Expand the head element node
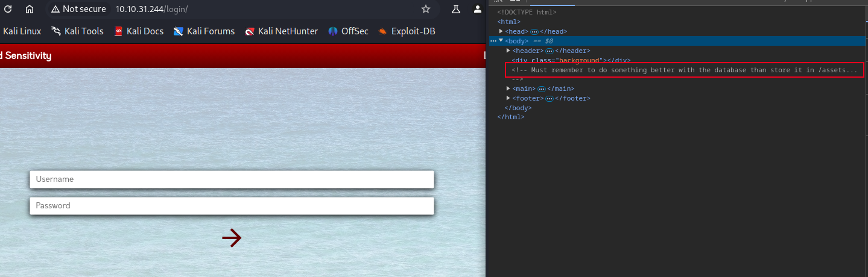The width and height of the screenshot is (868, 277). pyautogui.click(x=501, y=31)
